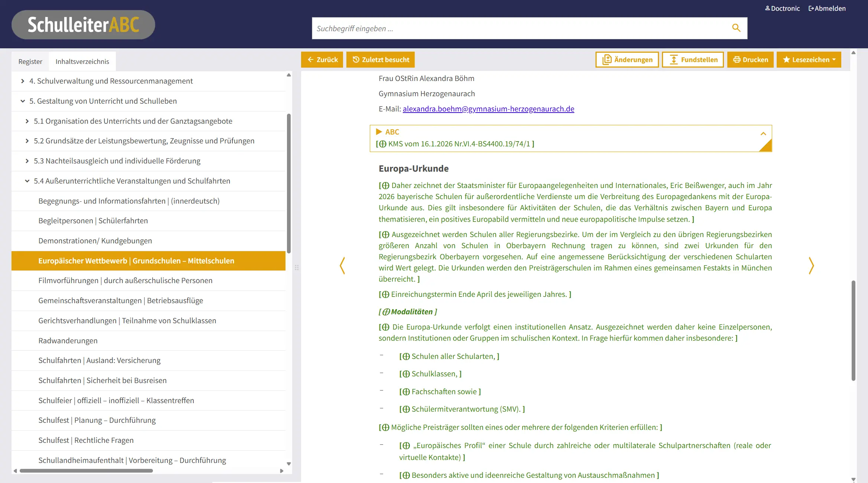Open Gerichtsverhandlungen Teilnahme von Schulklassen
This screenshot has height=483, width=868.
tap(149, 321)
